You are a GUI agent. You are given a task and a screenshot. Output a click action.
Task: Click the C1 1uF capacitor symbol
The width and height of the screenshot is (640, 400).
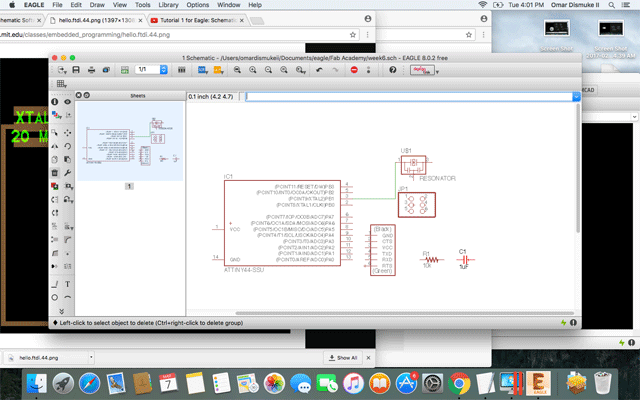coord(465,259)
